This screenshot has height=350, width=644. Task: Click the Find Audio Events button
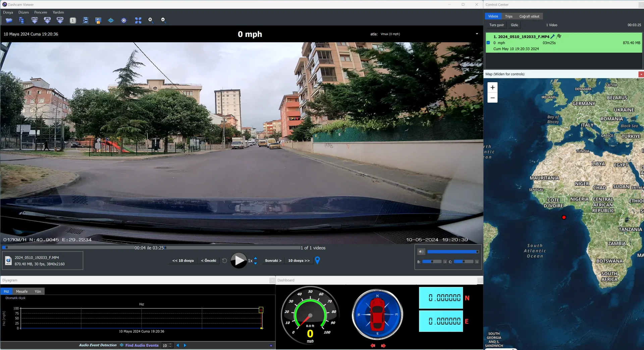tap(142, 345)
